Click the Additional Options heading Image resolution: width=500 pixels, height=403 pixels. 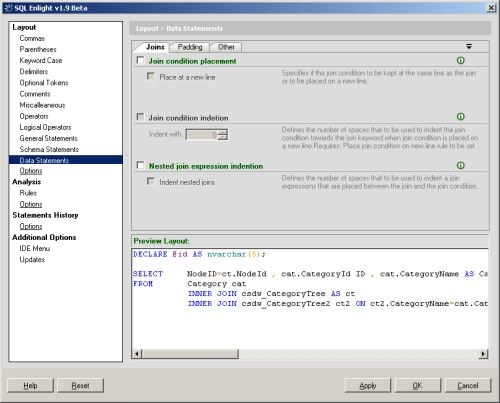click(44, 237)
